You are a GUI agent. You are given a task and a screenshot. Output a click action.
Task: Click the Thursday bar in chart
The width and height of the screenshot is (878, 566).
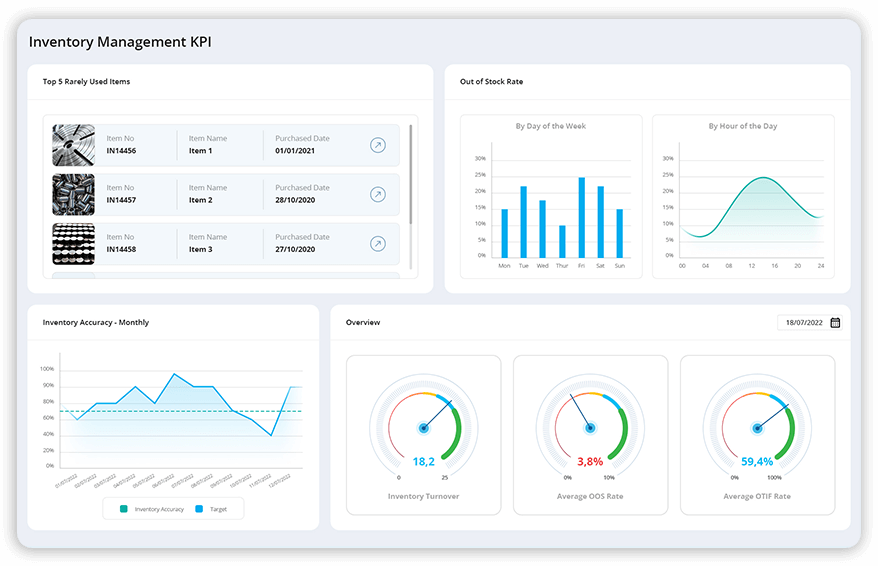[x=562, y=241]
